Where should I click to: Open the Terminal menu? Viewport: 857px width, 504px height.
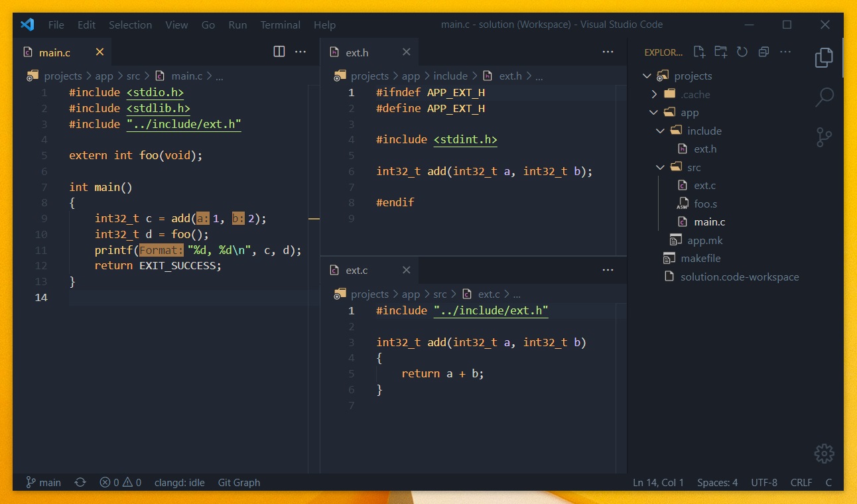(280, 25)
